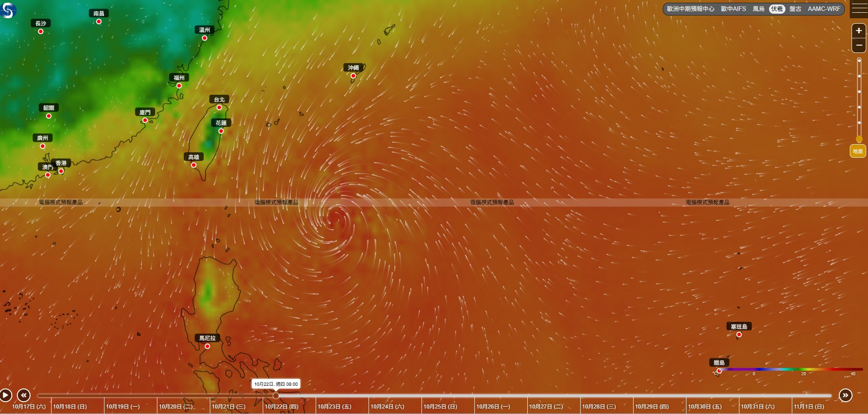Click the 沖繩 location marker
The image size is (868, 414).
pyautogui.click(x=353, y=76)
